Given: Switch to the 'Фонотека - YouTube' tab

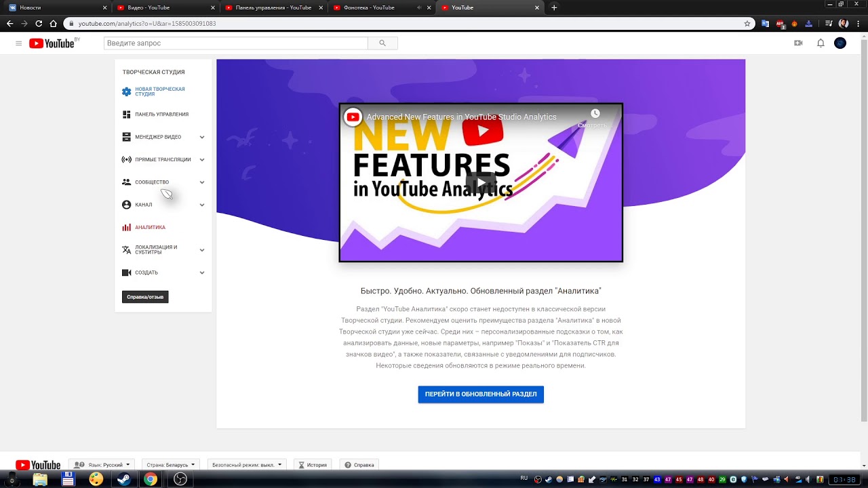Looking at the screenshot, I should pos(380,7).
